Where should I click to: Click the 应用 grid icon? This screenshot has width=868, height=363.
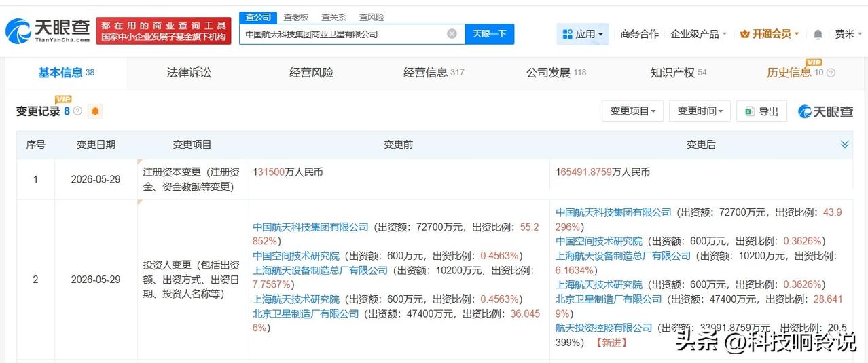567,34
